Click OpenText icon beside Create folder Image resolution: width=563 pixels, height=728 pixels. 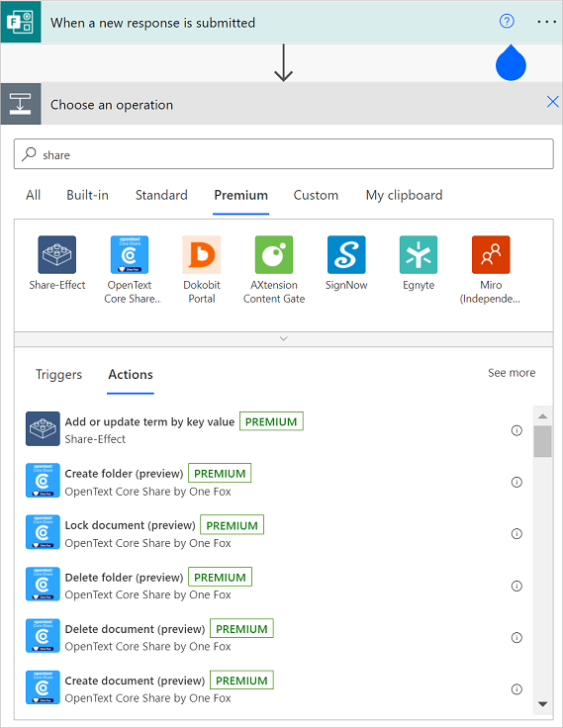[43, 480]
